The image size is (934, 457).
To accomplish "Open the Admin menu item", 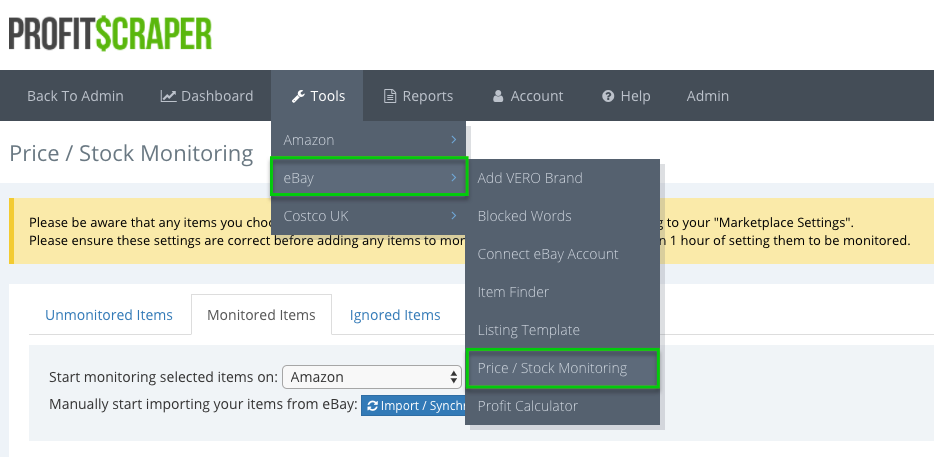I will tap(708, 96).
